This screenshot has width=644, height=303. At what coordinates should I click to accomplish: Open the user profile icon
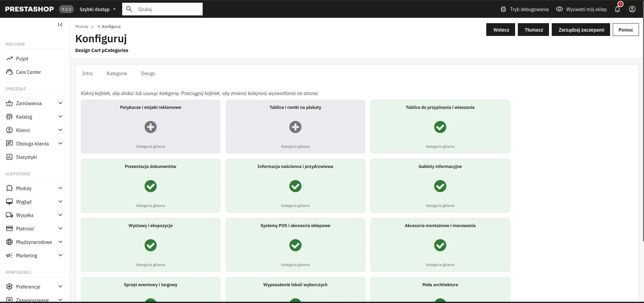[632, 9]
